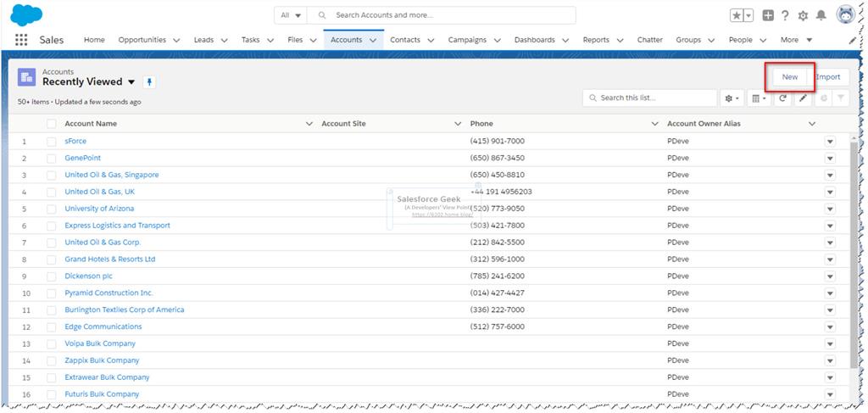Screen dimensions: 868x413
Task: Check the GenePoint row checkbox
Action: pyautogui.click(x=52, y=159)
